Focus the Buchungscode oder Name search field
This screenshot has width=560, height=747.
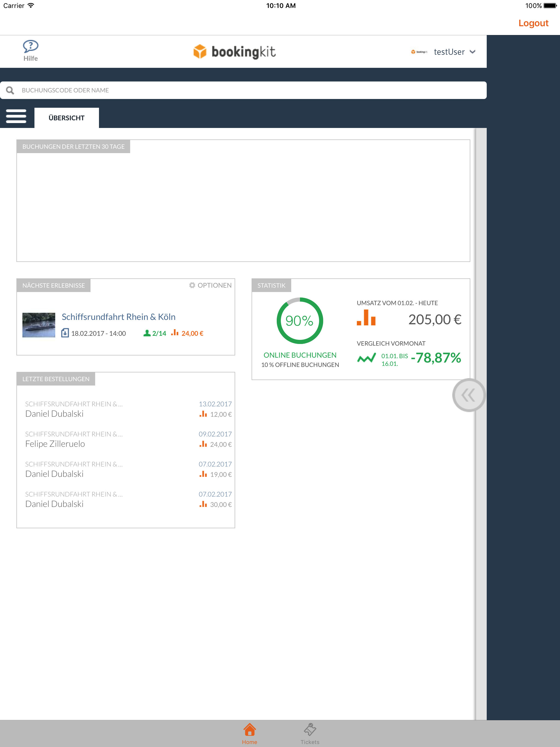(243, 90)
